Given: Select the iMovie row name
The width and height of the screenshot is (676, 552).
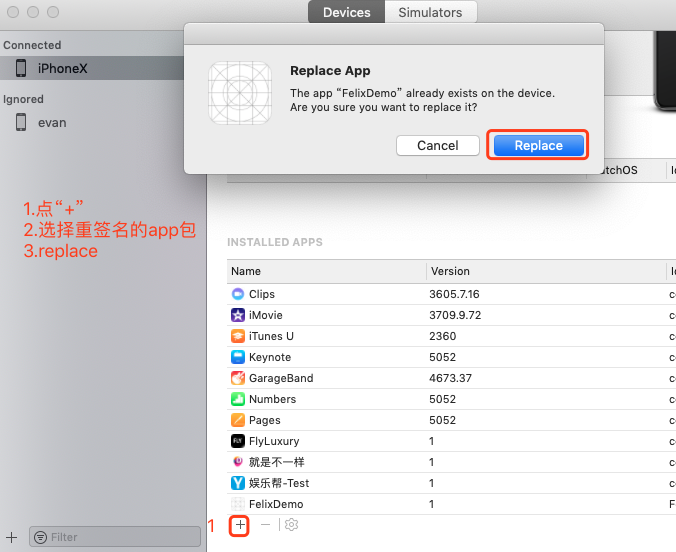Looking at the screenshot, I should click(x=266, y=315).
